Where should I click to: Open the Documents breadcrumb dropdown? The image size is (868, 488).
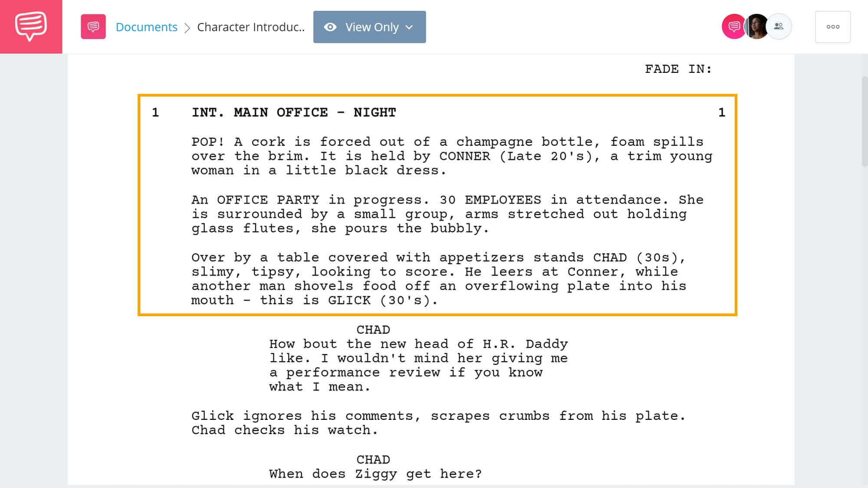pos(146,27)
